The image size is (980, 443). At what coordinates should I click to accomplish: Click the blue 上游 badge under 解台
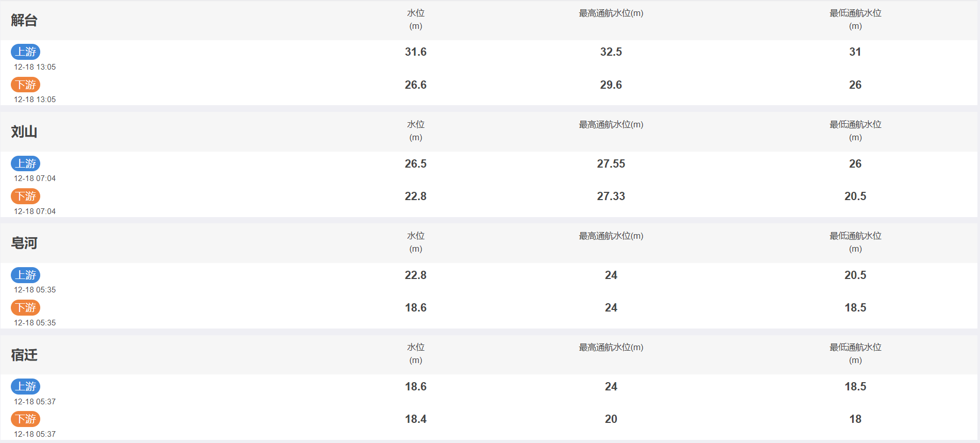tap(25, 52)
